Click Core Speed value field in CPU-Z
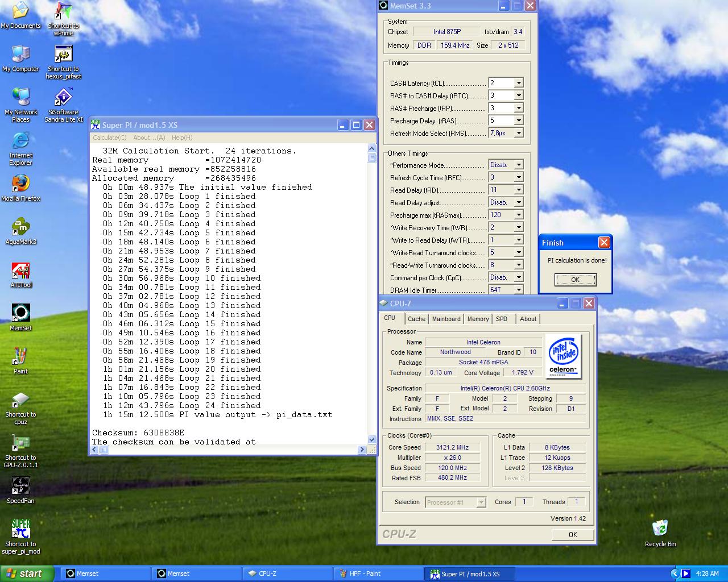Viewport: 728px width, 582px height. click(453, 447)
